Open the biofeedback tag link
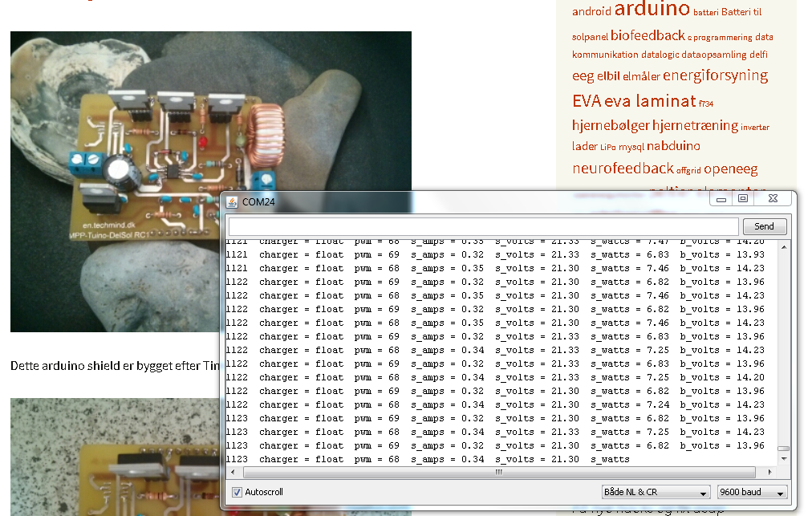The image size is (812, 516). coord(648,36)
